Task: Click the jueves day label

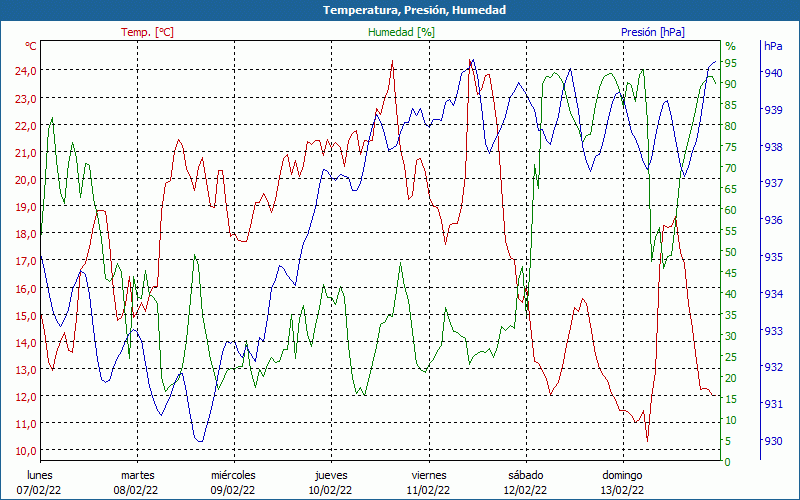Action: 331,476
